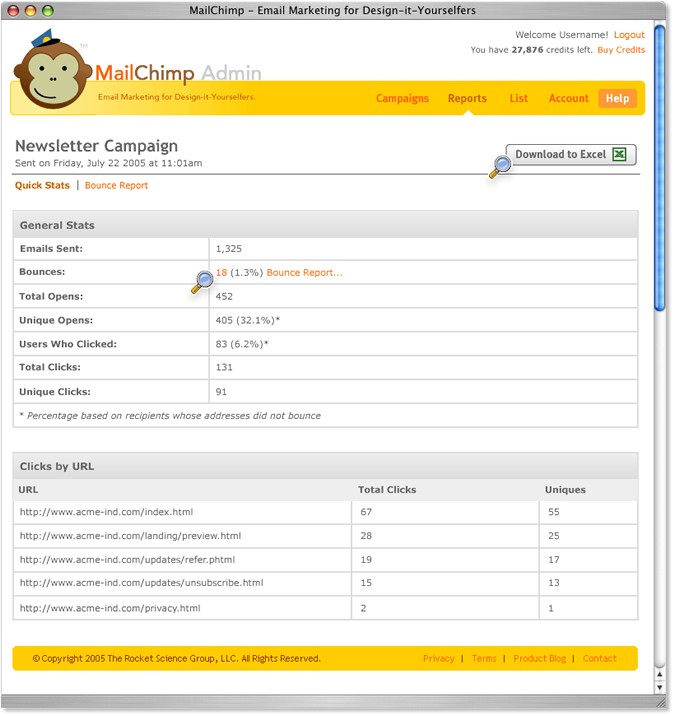Image resolution: width=675 pixels, height=716 pixels.
Task: Click the Help button in navigation
Action: (617, 99)
